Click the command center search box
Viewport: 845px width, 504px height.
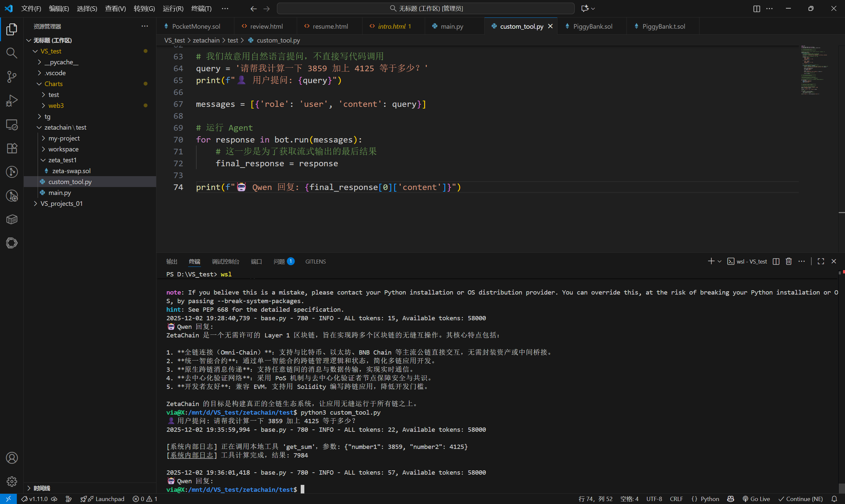pos(425,9)
